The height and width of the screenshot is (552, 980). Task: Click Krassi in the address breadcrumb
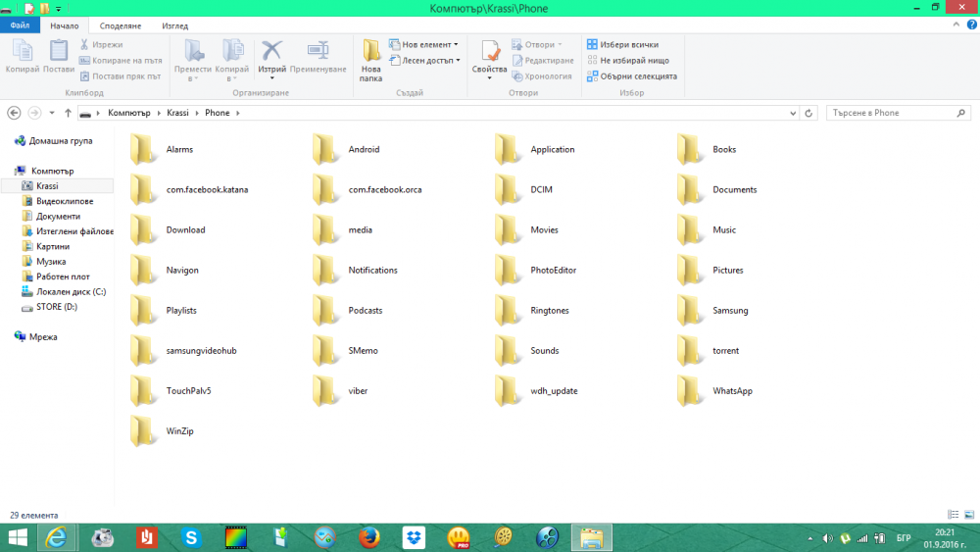[177, 113]
